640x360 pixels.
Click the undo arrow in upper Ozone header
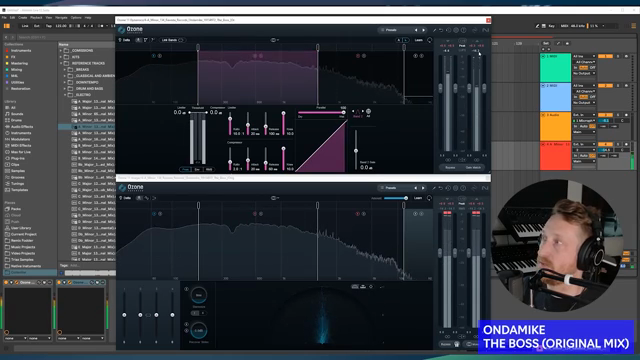click(x=441, y=30)
